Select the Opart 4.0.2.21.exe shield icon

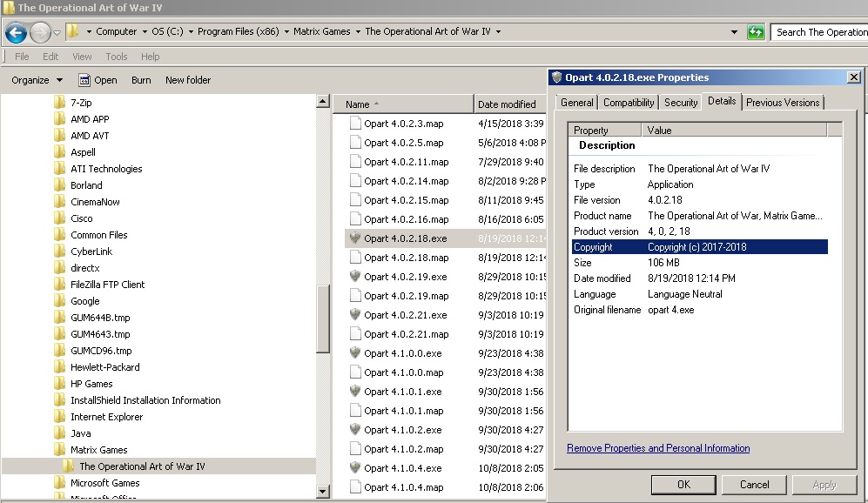[355, 314]
